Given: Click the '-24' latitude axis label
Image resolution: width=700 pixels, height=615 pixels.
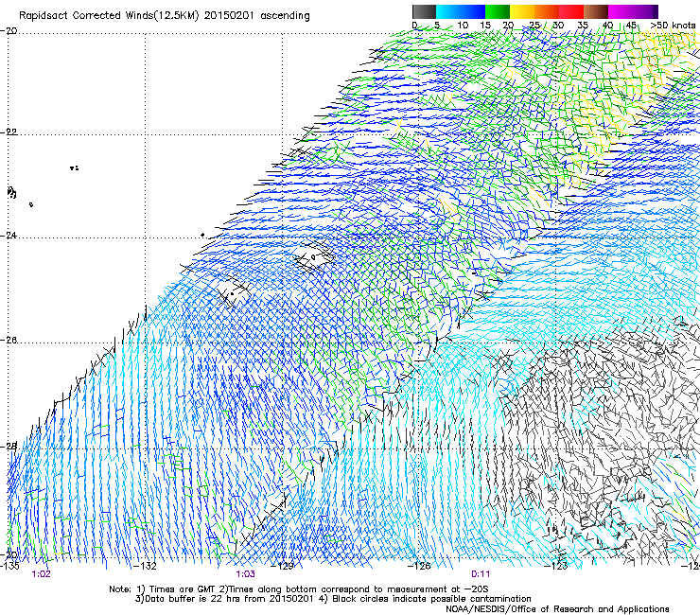Looking at the screenshot, I should point(9,236).
